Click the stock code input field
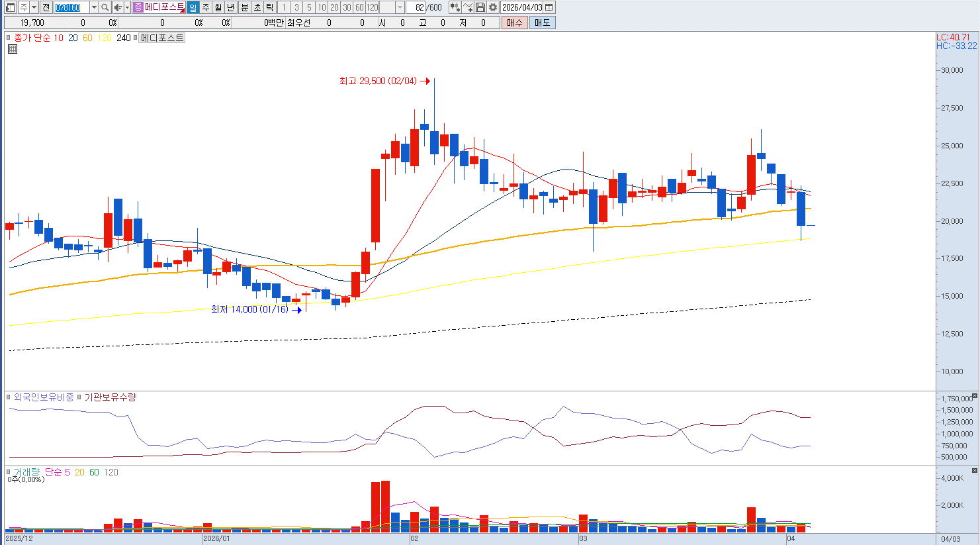The width and height of the screenshot is (980, 545). point(71,7)
